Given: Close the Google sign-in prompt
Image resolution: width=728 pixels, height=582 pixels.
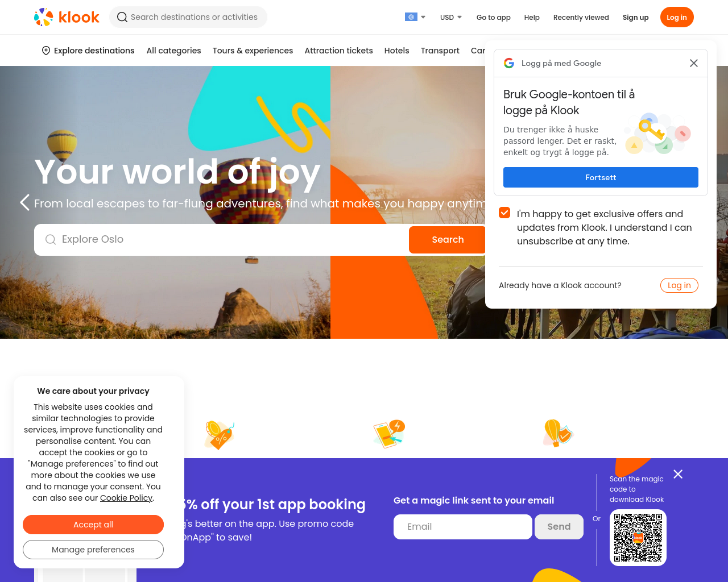Looking at the screenshot, I should click(694, 63).
